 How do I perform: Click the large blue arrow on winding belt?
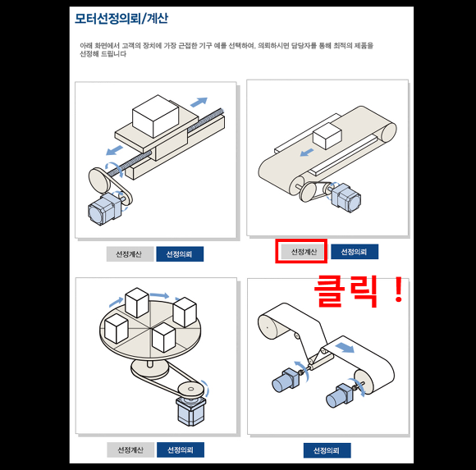(345, 348)
